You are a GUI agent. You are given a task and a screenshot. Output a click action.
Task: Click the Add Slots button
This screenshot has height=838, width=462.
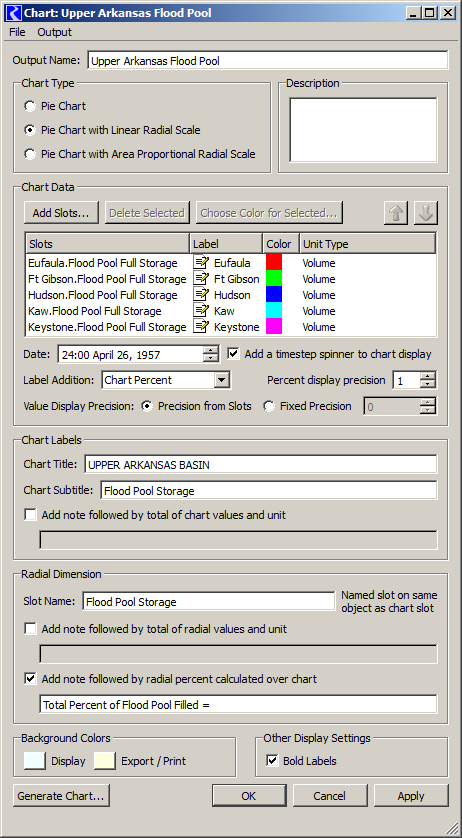point(61,213)
